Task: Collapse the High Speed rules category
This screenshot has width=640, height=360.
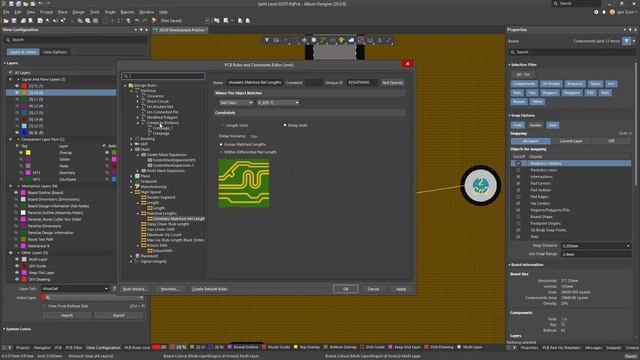Action: (131, 192)
